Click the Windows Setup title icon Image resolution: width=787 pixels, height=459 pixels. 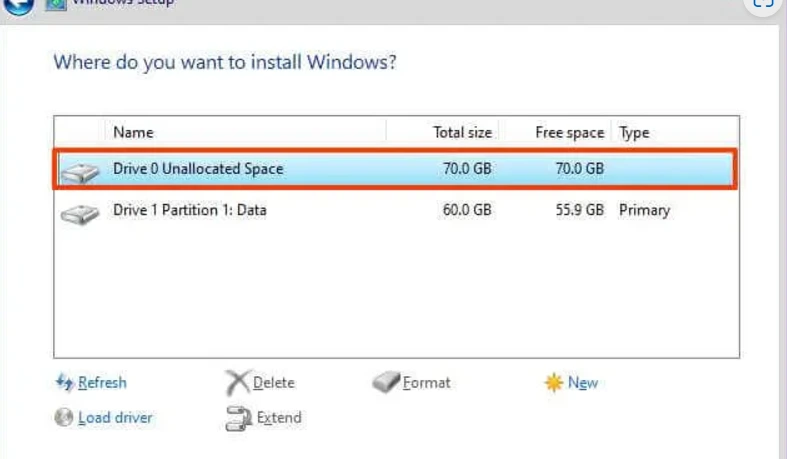point(56,5)
